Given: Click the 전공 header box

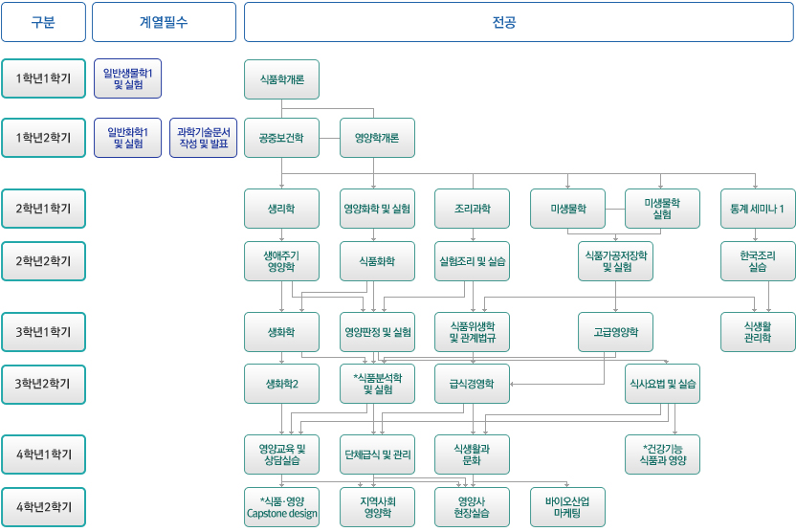Looking at the screenshot, I should click(x=518, y=22).
